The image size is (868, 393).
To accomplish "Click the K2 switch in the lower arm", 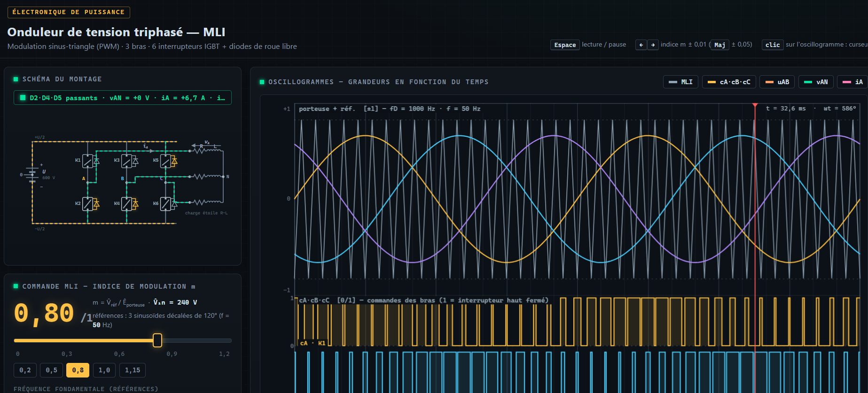I will [87, 204].
